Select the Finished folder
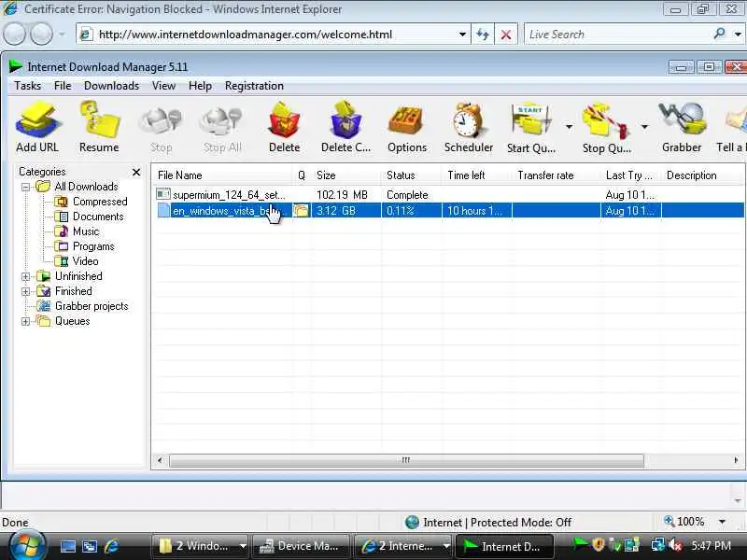Image resolution: width=747 pixels, height=560 pixels. pyautogui.click(x=74, y=291)
